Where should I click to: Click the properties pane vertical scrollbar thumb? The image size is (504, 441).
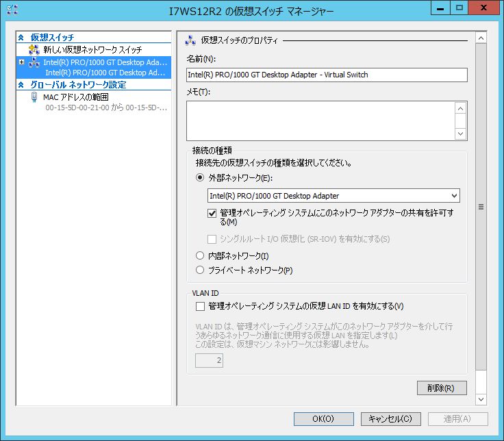pos(481,207)
